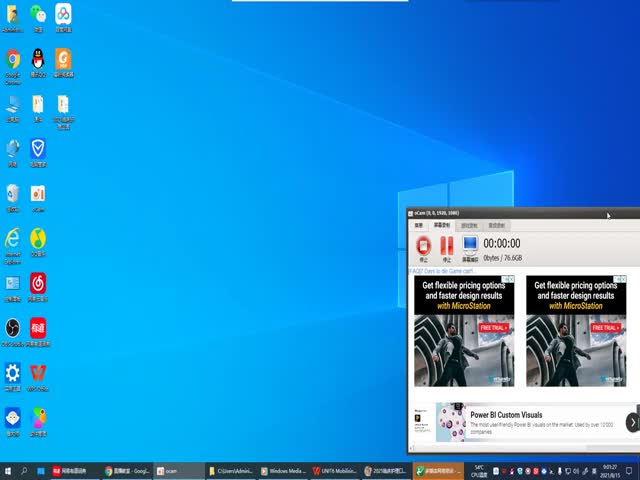
Task: Open the NetEase Cloud Music desktop icon
Action: (38, 284)
